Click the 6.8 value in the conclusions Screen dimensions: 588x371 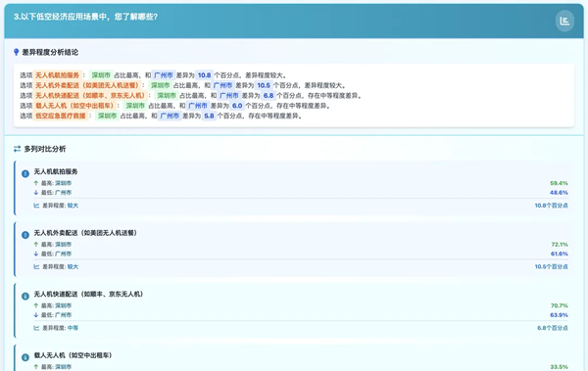[269, 96]
